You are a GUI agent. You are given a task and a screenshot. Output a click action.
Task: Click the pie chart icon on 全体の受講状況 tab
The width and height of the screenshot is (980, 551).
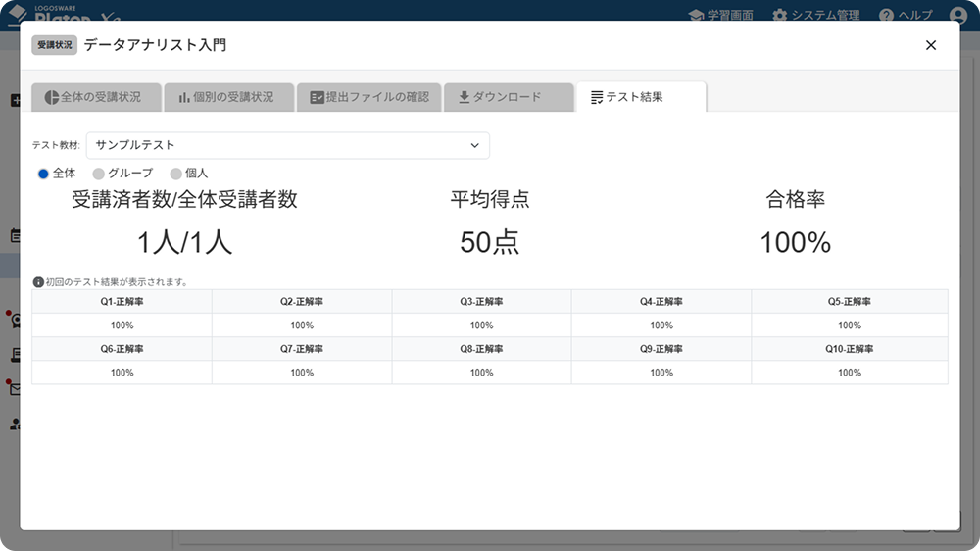tap(52, 97)
